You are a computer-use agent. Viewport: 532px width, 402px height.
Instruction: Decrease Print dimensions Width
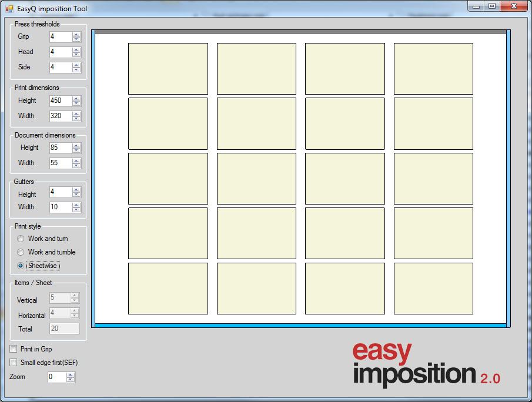point(76,119)
